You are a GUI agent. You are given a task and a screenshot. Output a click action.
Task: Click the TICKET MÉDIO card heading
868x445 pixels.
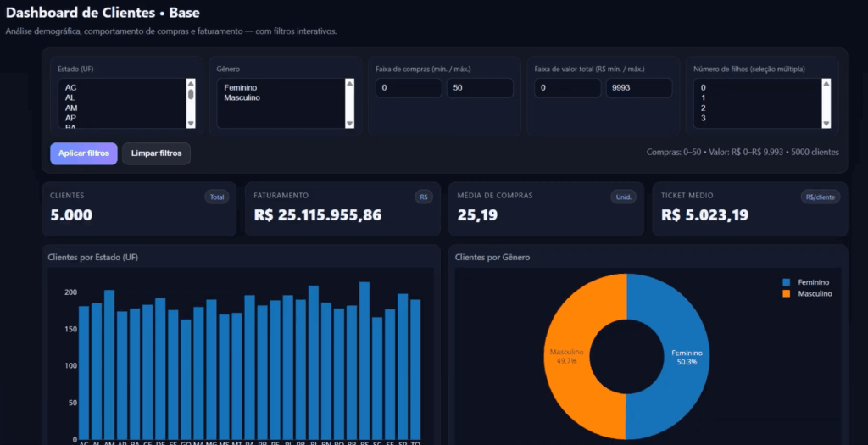[x=687, y=196]
